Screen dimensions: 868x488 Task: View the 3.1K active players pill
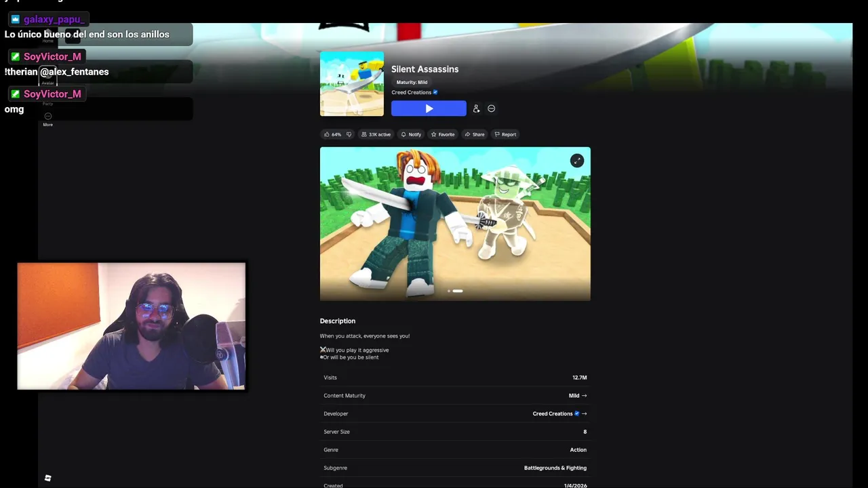coord(376,134)
